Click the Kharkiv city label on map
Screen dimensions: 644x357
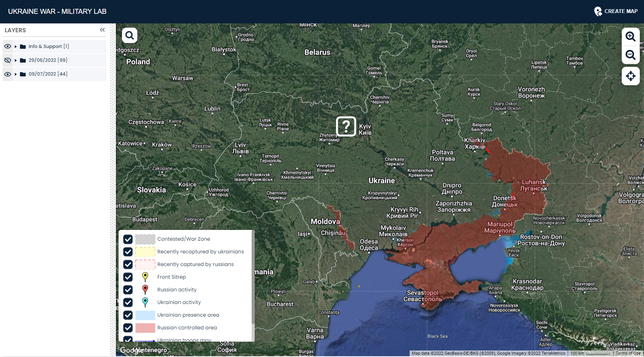475,143
